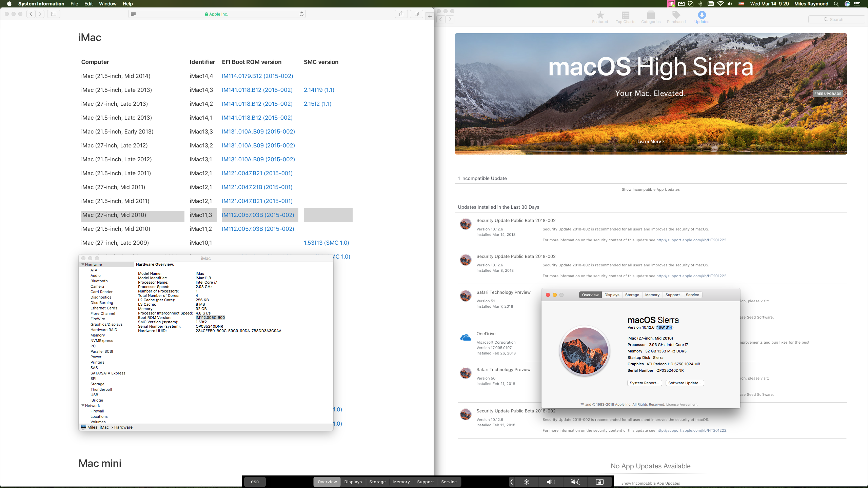This screenshot has width=868, height=488.
Task: Open Miles Raymond user menu
Action: pos(811,4)
